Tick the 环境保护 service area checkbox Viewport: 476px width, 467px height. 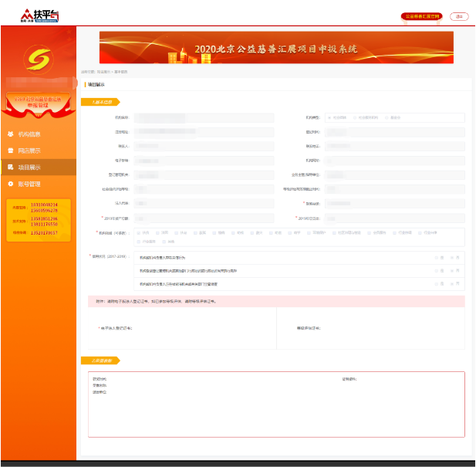[x=309, y=233]
